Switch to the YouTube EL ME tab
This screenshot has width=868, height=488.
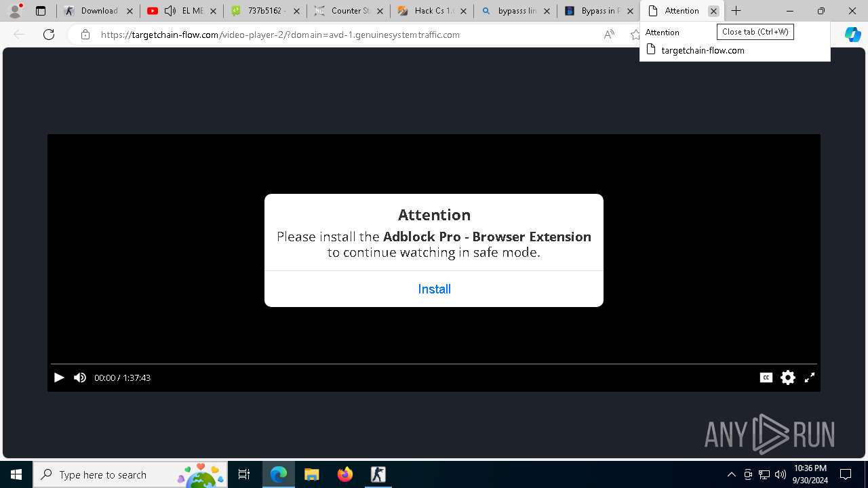click(182, 11)
